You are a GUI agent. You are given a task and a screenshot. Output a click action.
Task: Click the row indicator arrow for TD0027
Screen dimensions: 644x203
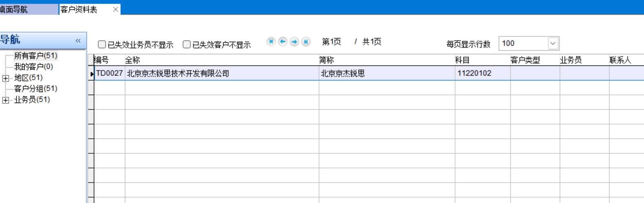pos(91,73)
